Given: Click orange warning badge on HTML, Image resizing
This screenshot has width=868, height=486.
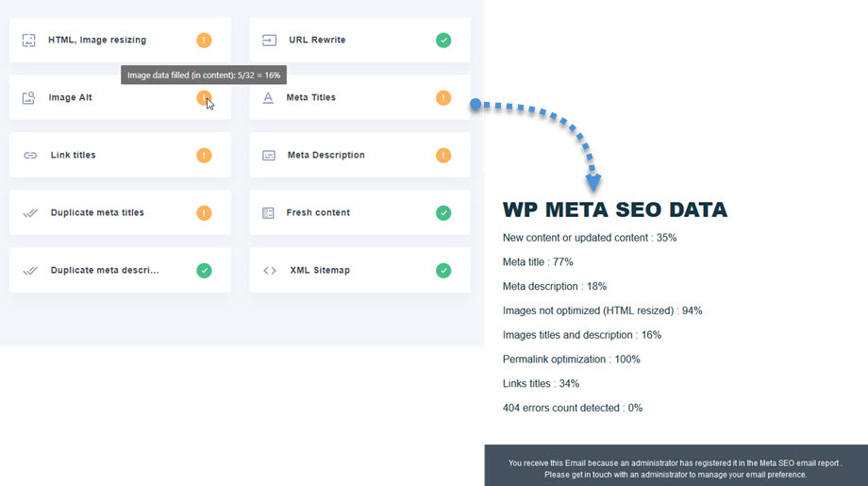Looking at the screenshot, I should (204, 41).
